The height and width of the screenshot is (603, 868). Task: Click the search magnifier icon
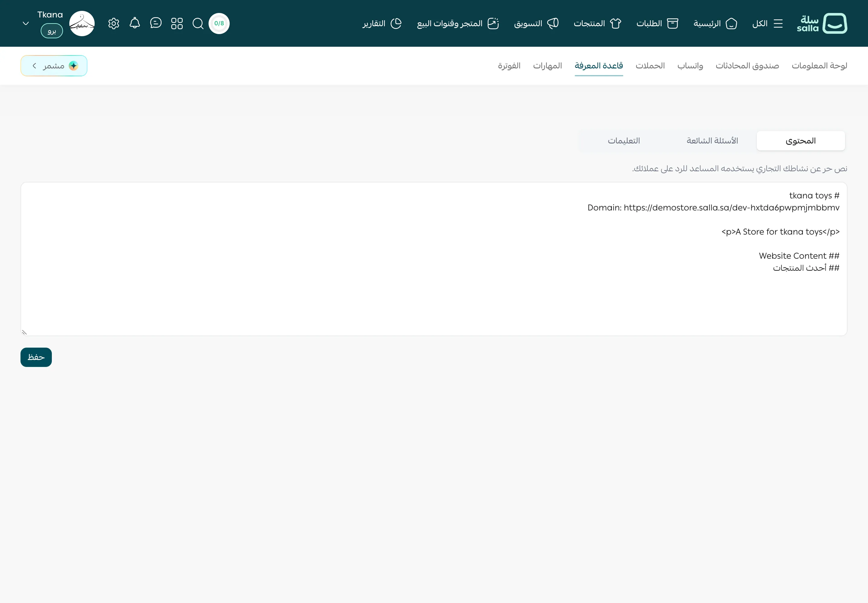pos(198,24)
